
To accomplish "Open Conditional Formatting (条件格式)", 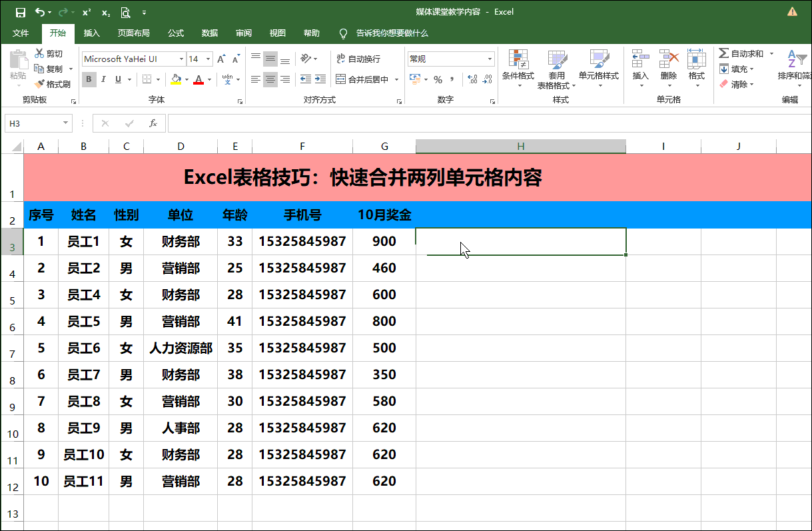I will point(518,69).
